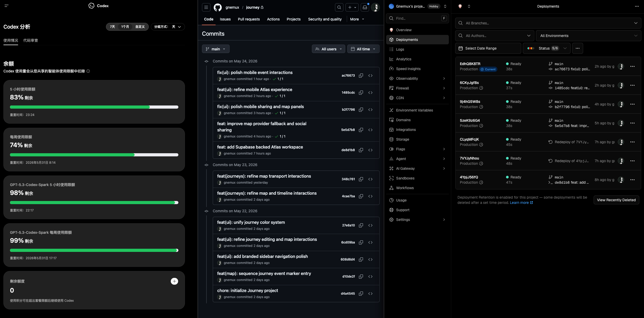Open the GitHub user avatar menu

pos(375,7)
